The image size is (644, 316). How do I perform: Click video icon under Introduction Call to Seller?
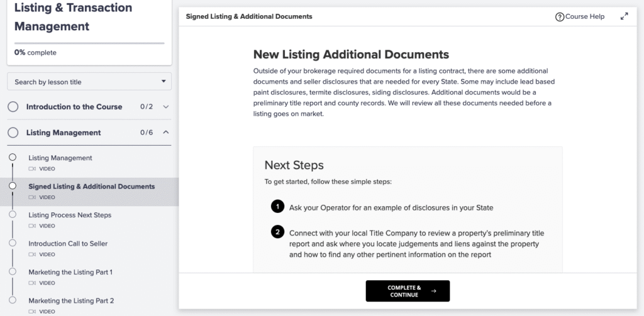[32, 254]
